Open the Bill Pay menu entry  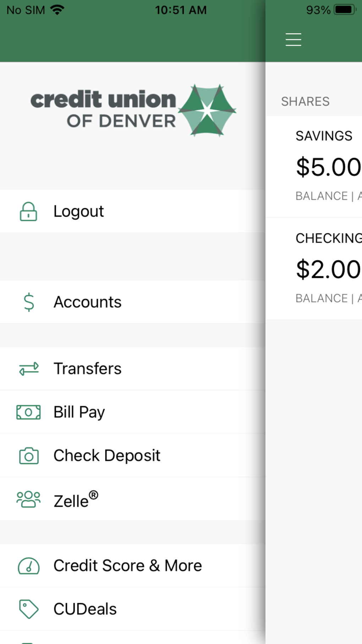(x=79, y=412)
